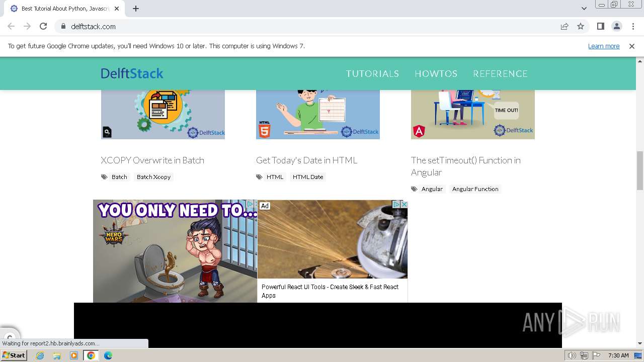The height and width of the screenshot is (362, 644).
Task: Click the tag icon beside HTML
Action: pyautogui.click(x=259, y=177)
